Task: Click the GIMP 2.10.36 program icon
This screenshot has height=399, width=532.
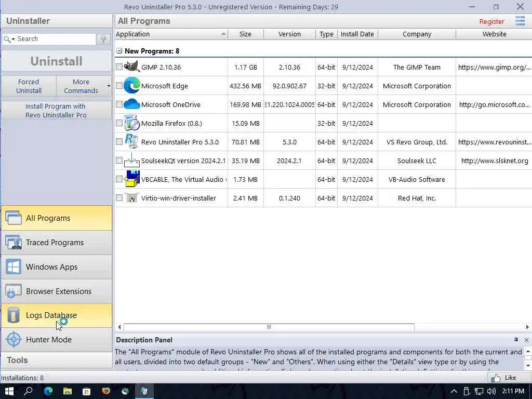Action: [131, 67]
